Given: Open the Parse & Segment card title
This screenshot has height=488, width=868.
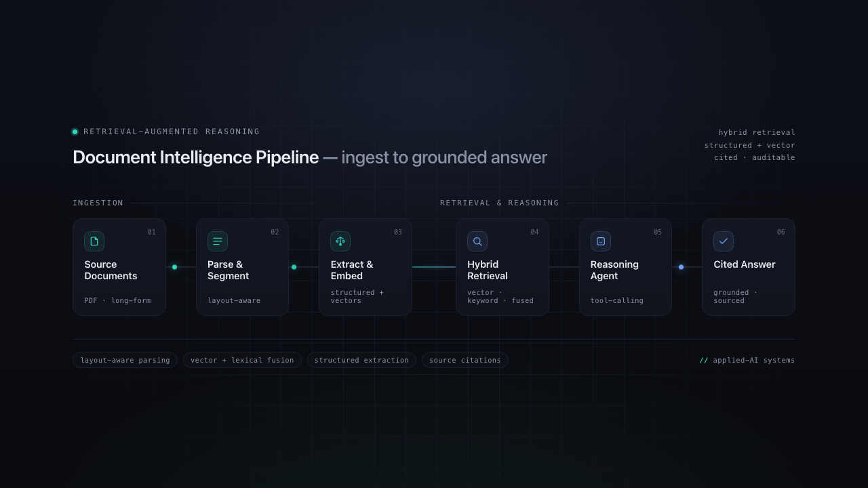Looking at the screenshot, I should click(228, 270).
